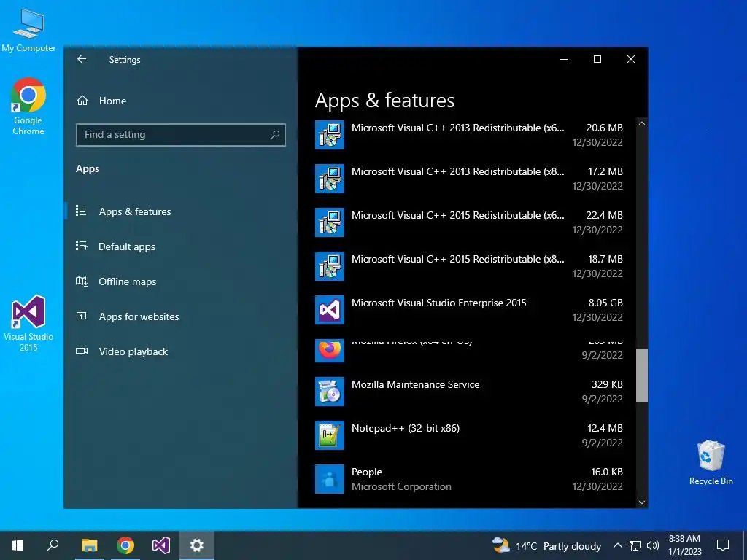Select the Mozilla Maintenance Service entry name
The image size is (747, 560).
point(415,384)
